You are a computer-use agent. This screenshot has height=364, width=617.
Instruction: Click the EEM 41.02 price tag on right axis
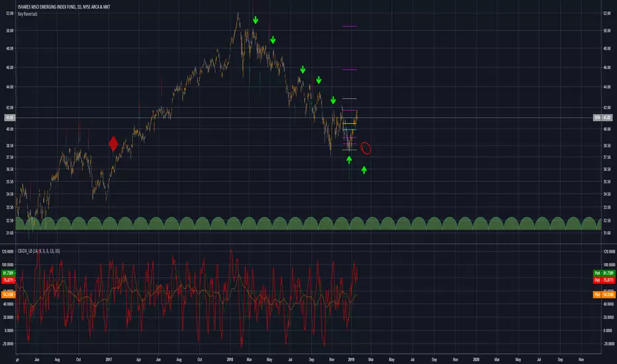(x=603, y=118)
